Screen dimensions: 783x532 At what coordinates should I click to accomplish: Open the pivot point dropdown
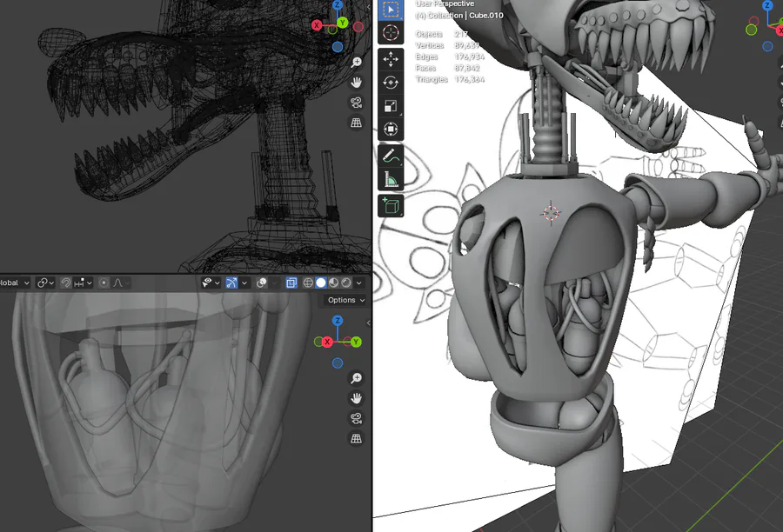point(45,283)
